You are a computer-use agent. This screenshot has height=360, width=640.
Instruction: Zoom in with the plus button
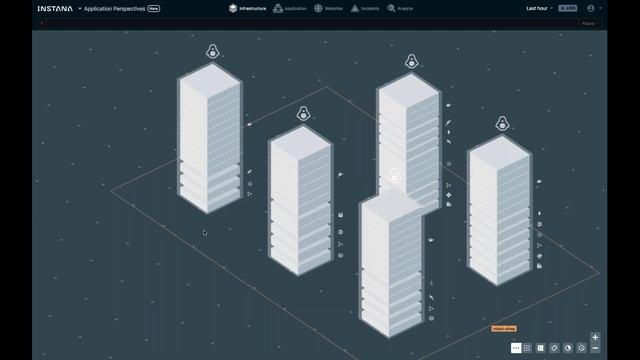(x=595, y=338)
